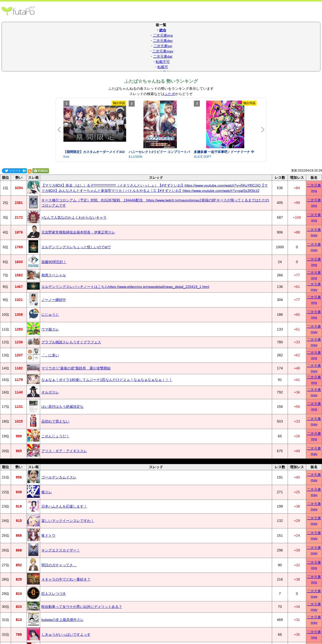Open thread にじゅうじ
322x644 pixels.
tap(50, 314)
